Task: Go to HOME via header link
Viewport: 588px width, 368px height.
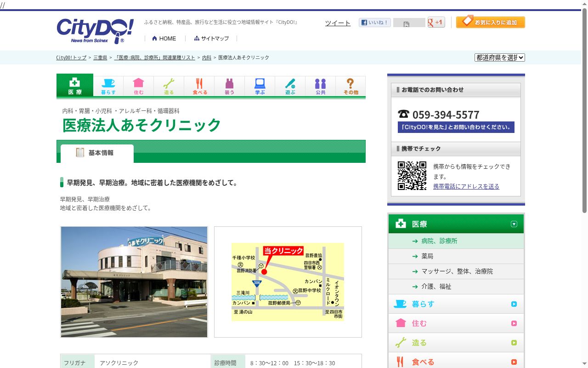Action: click(164, 38)
